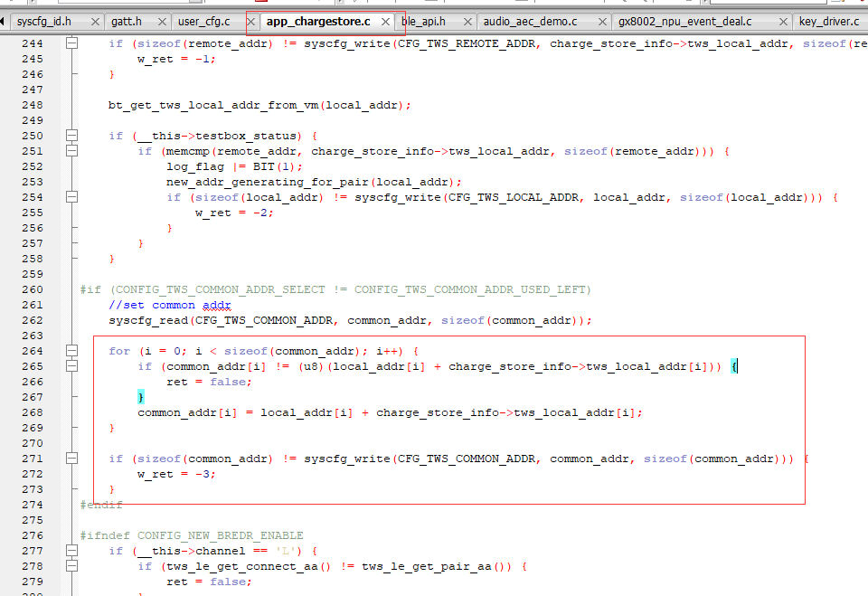Close the syscfg_id.h tab
The height and width of the screenshot is (596, 868).
pos(95,22)
